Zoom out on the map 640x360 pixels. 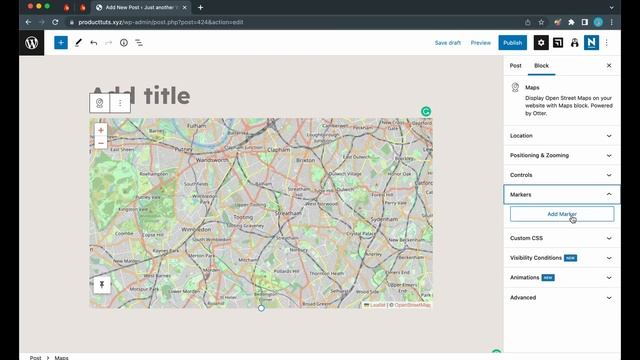101,143
